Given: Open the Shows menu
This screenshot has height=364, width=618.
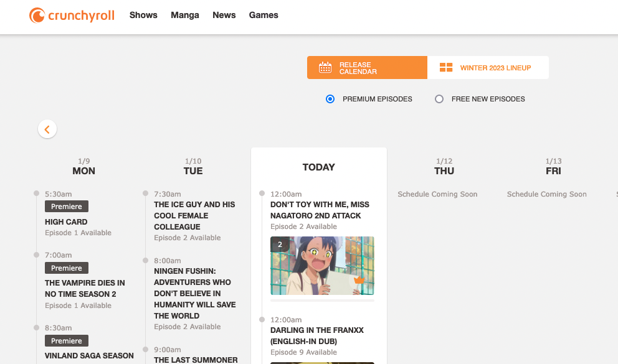Looking at the screenshot, I should tap(143, 15).
